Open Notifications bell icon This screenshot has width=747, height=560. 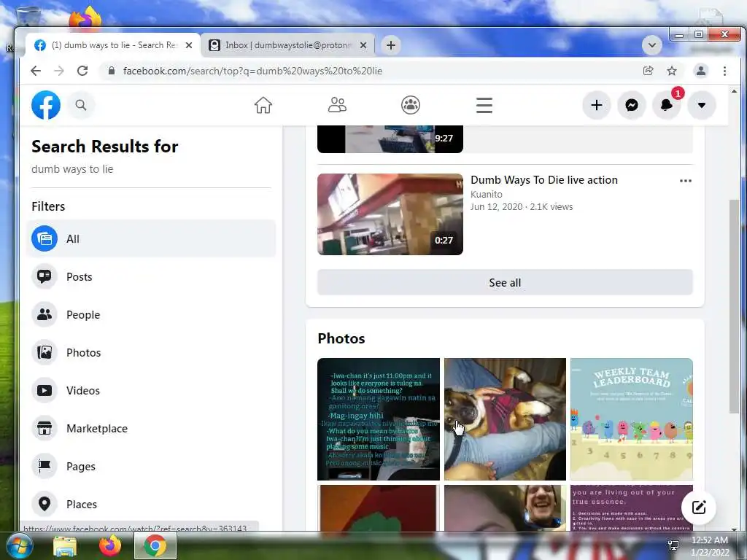tap(667, 105)
